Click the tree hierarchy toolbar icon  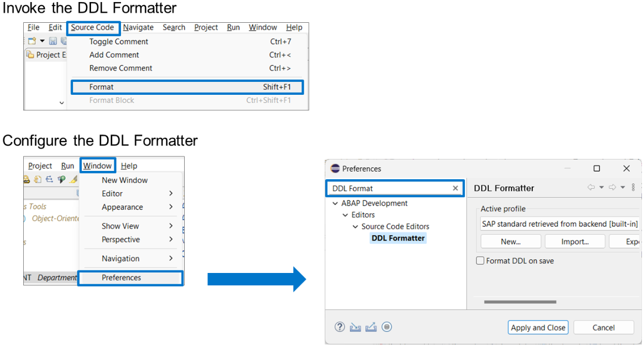click(x=50, y=179)
